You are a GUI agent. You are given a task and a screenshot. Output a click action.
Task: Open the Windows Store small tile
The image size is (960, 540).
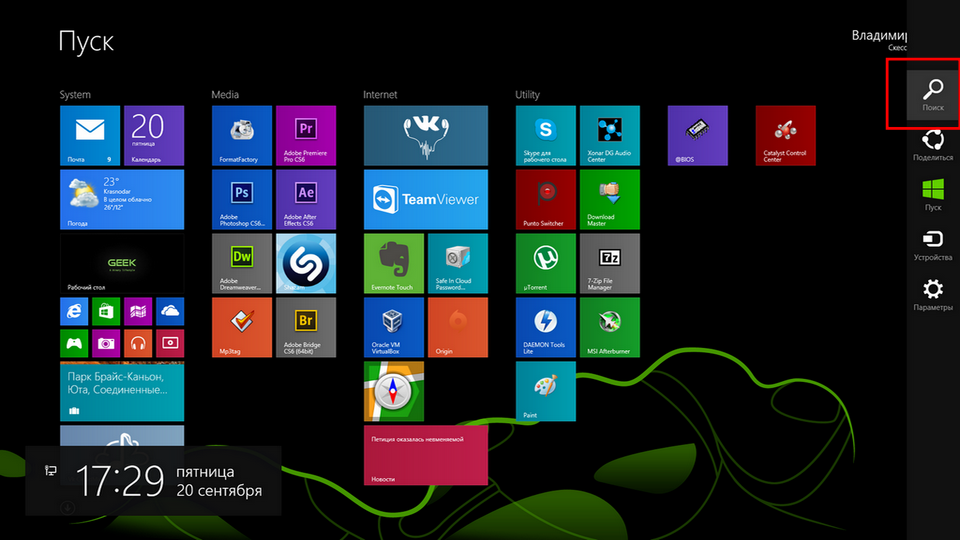106,311
